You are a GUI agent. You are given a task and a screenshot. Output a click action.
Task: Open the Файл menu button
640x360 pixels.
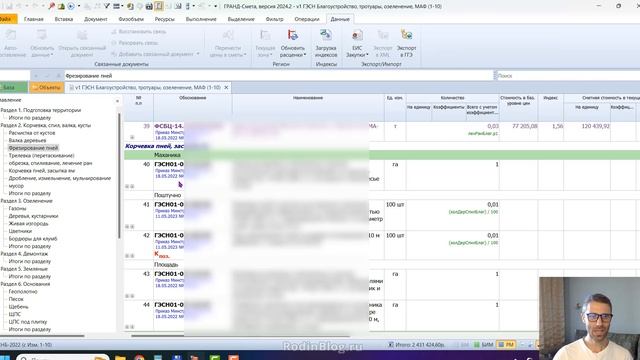(x=7, y=19)
